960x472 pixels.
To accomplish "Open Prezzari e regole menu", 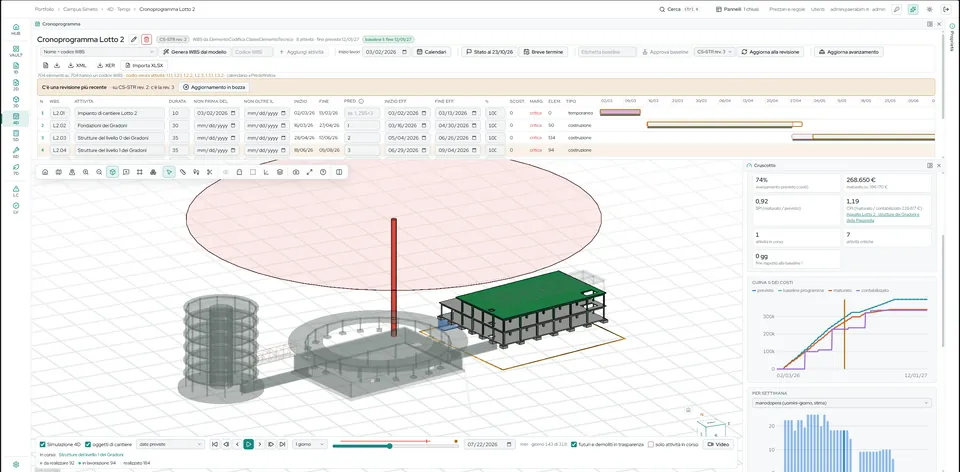I will coord(787,9).
